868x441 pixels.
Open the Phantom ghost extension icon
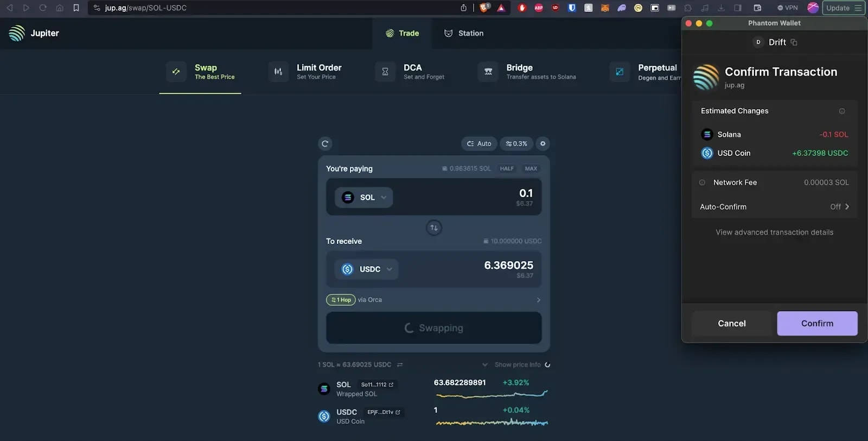click(x=622, y=8)
